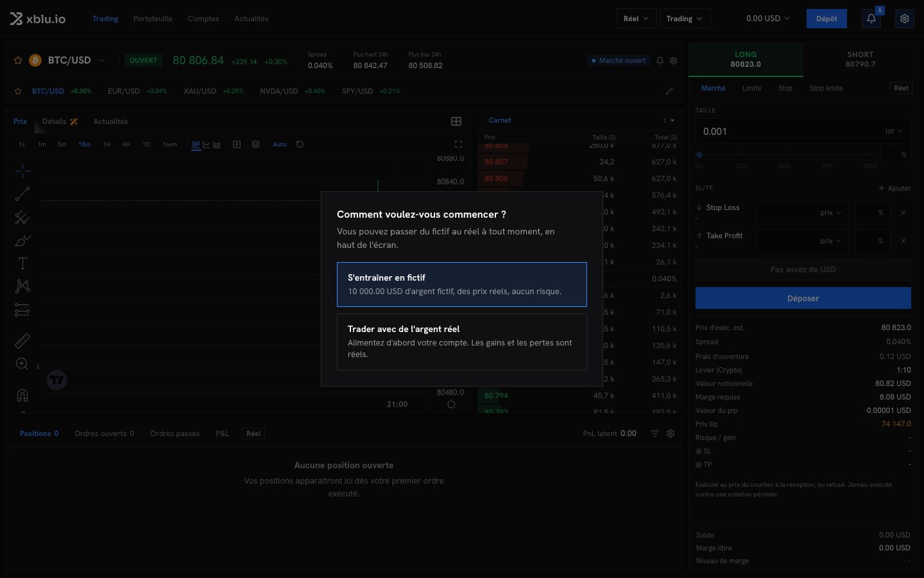924x578 pixels.
Task: Open the chart layers icon
Action: coord(255,144)
